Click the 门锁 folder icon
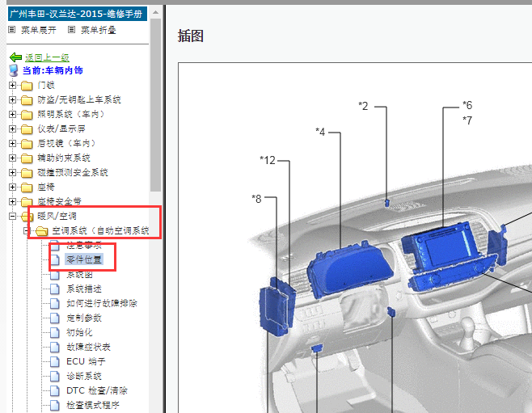 coord(27,86)
